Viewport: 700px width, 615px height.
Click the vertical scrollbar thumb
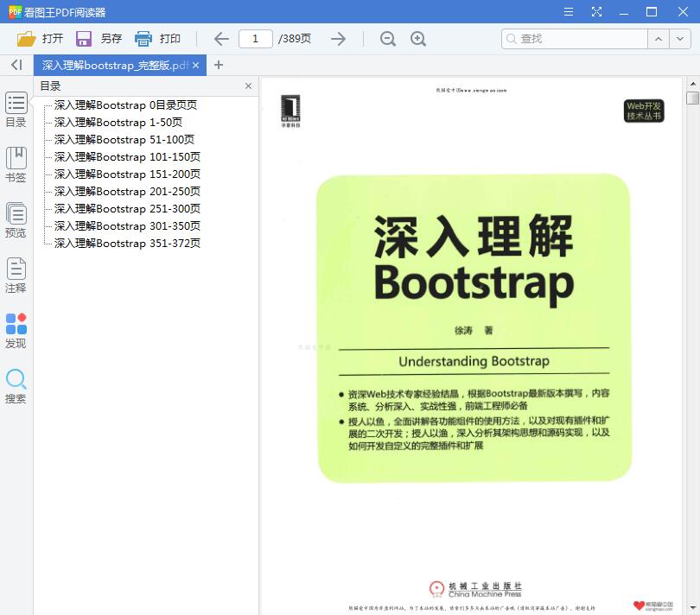tap(692, 98)
